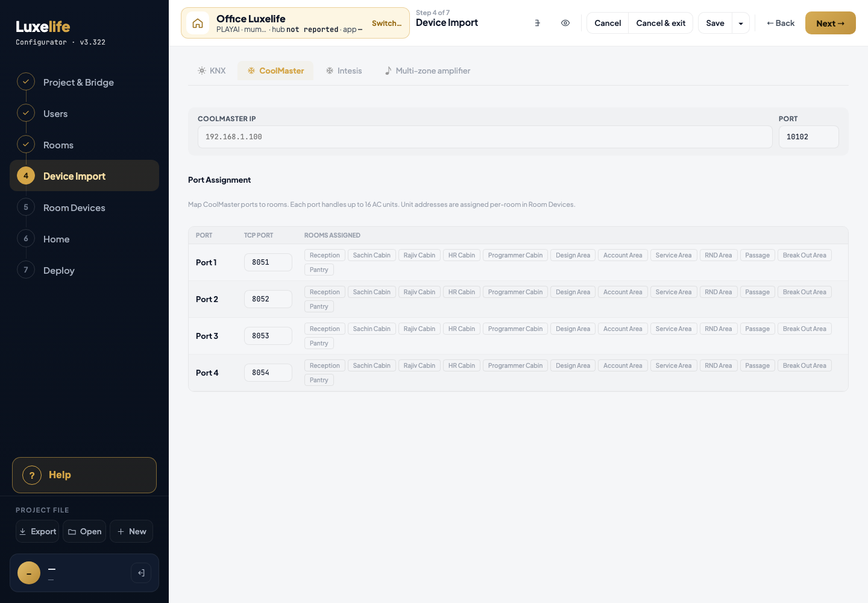868x603 pixels.
Task: Click the Cancel button
Action: click(608, 24)
